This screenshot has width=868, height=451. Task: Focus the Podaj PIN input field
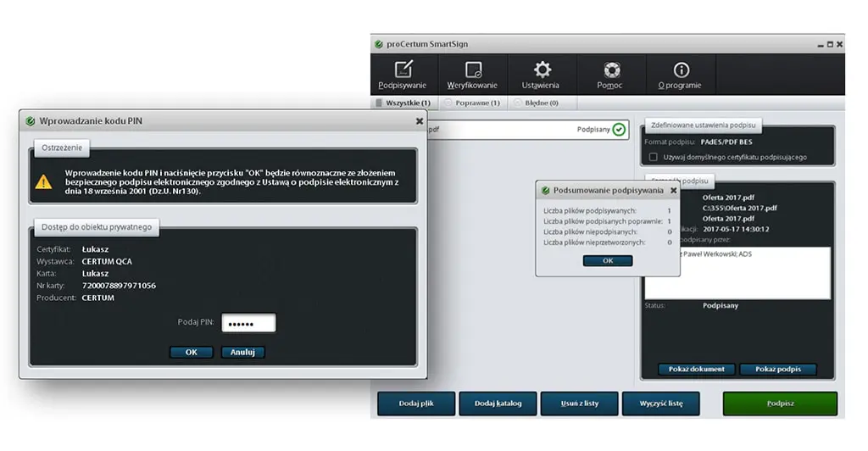[248, 323]
